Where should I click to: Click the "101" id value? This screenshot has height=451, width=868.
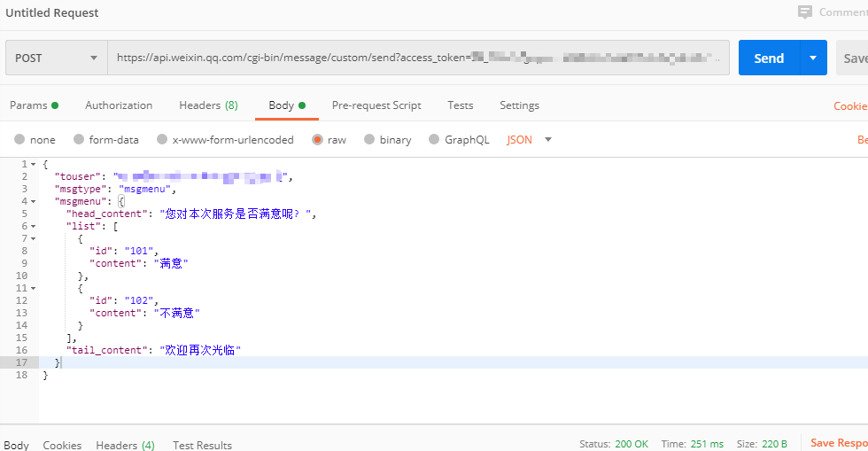pos(139,251)
